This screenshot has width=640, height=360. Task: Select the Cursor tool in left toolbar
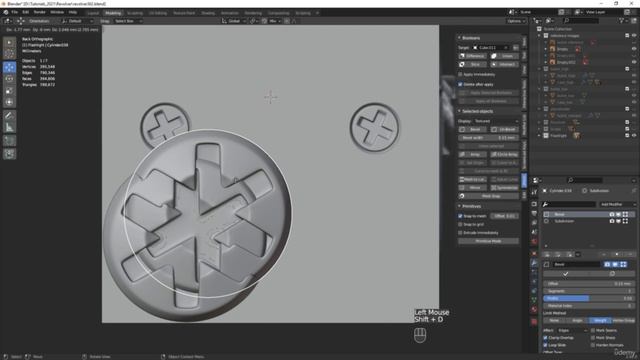click(9, 54)
